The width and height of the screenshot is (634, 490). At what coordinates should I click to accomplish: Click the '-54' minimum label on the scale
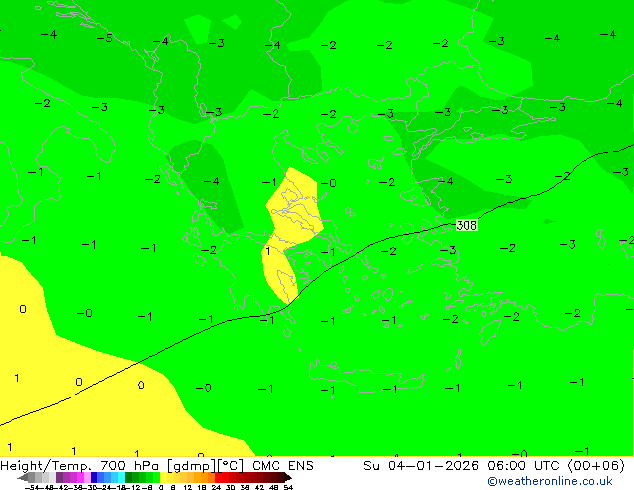(32, 488)
